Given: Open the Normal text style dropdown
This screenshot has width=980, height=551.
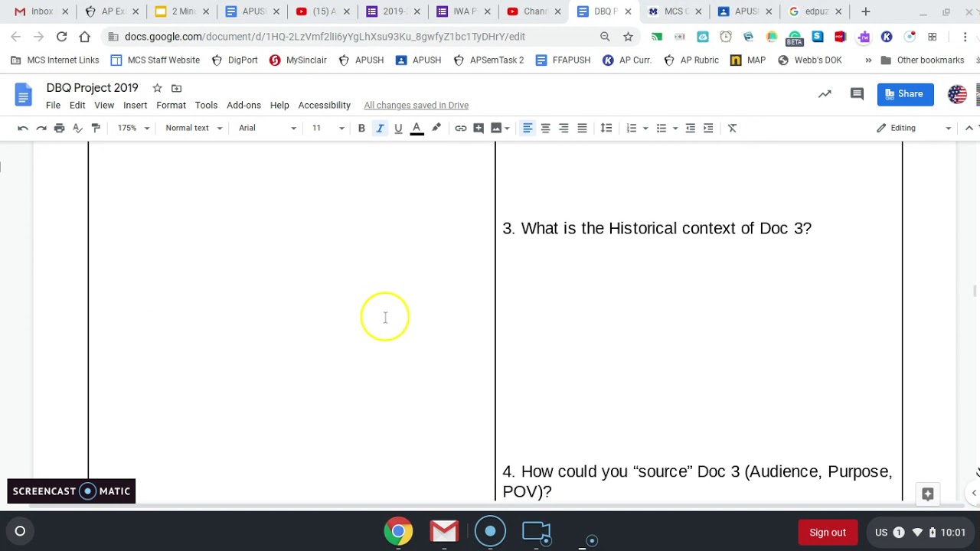Looking at the screenshot, I should 194,128.
